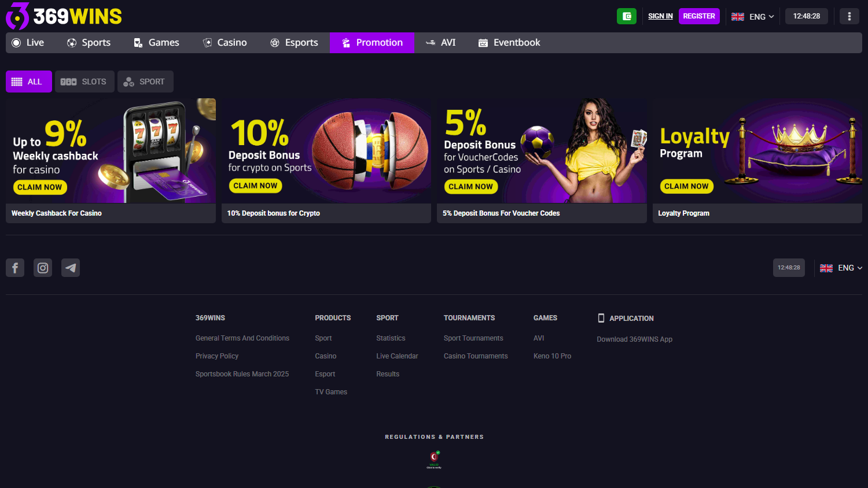868x488 pixels.
Task: Open the Live Calendar footer link
Action: (x=397, y=356)
